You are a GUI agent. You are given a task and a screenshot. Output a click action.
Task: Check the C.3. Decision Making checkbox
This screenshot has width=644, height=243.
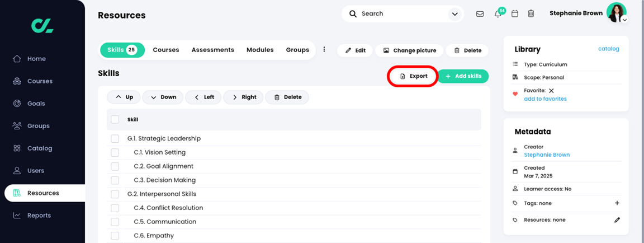click(x=115, y=180)
